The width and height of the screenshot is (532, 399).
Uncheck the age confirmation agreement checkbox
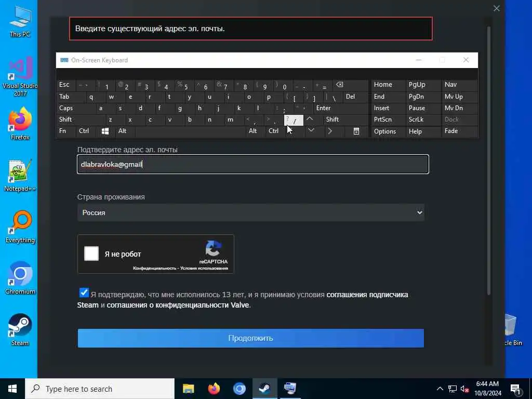(84, 292)
